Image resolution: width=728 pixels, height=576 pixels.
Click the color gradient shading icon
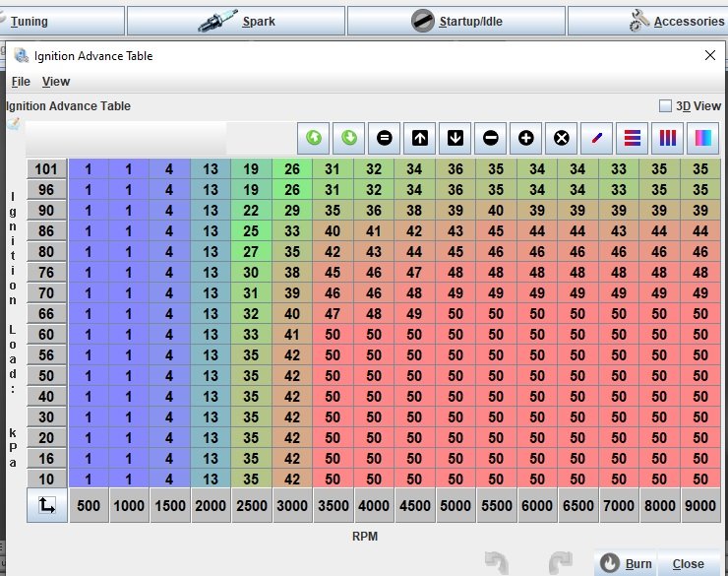coord(703,138)
